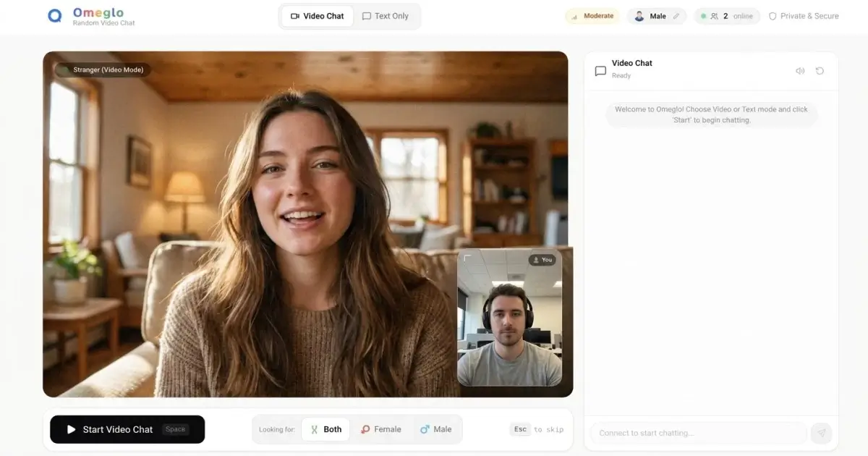The height and width of the screenshot is (456, 868).
Task: Click the pencil edit icon beside Male
Action: click(x=676, y=16)
